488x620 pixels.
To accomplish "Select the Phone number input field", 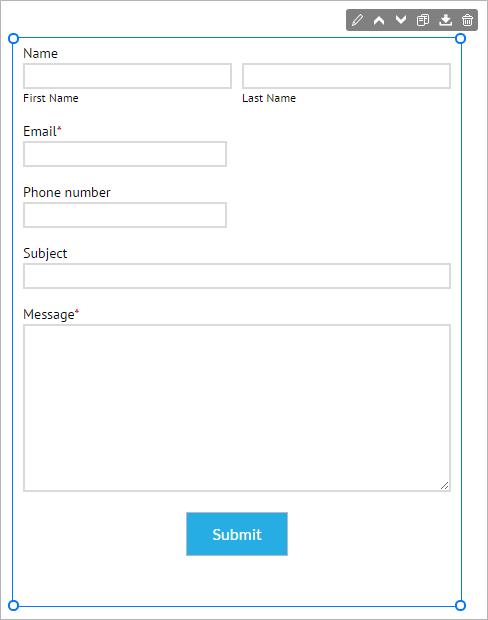I will point(125,215).
